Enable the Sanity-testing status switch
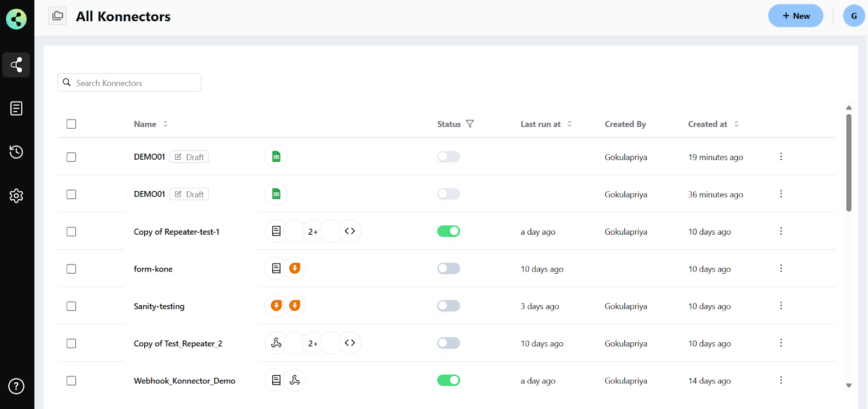Viewport: 868px width, 409px height. 449,305
